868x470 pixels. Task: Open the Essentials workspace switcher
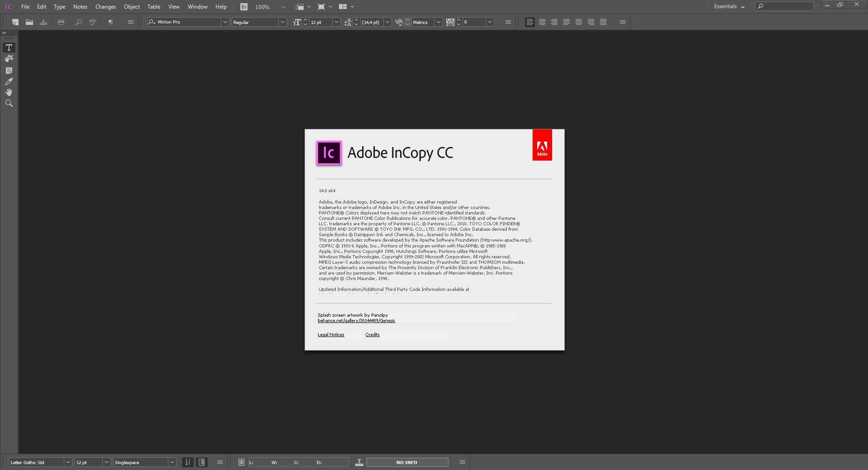pos(729,7)
